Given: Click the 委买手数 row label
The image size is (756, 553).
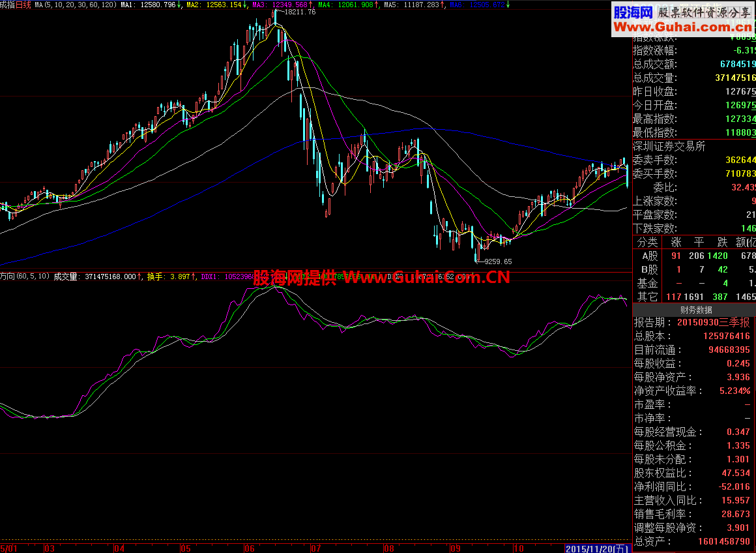Looking at the screenshot, I should (x=655, y=173).
